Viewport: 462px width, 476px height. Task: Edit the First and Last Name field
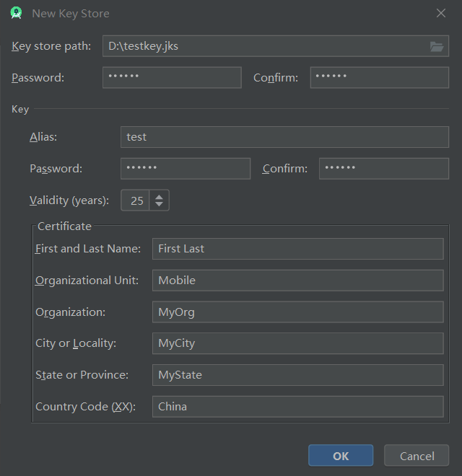coord(298,249)
